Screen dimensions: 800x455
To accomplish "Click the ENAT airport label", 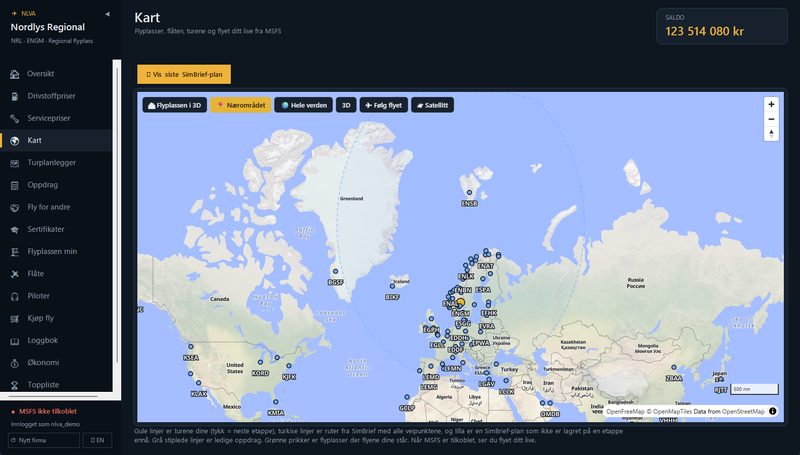I will click(485, 266).
